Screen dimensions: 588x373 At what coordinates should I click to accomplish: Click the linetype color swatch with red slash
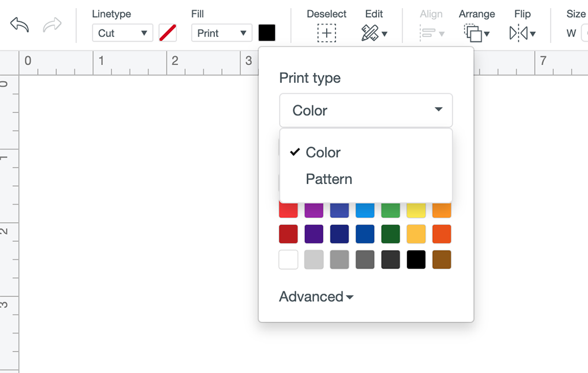(168, 33)
